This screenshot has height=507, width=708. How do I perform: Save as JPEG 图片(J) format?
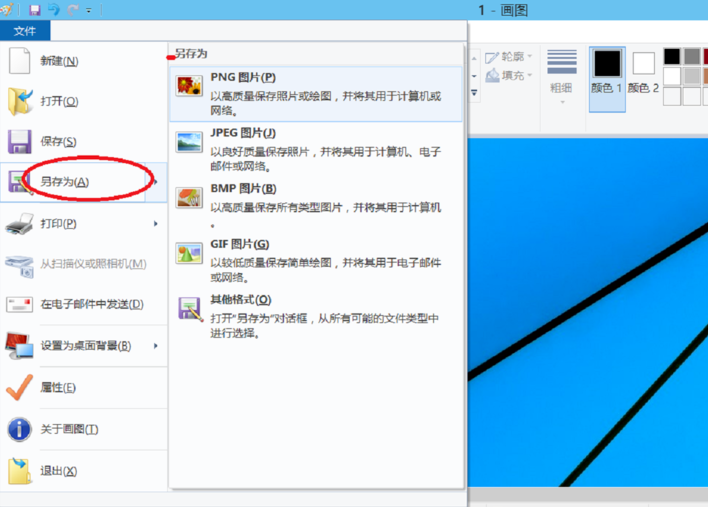coord(316,149)
